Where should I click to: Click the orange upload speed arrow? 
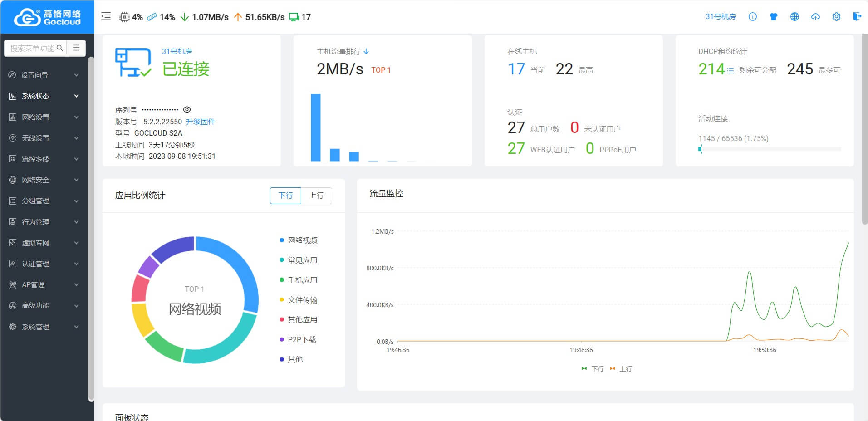(238, 17)
